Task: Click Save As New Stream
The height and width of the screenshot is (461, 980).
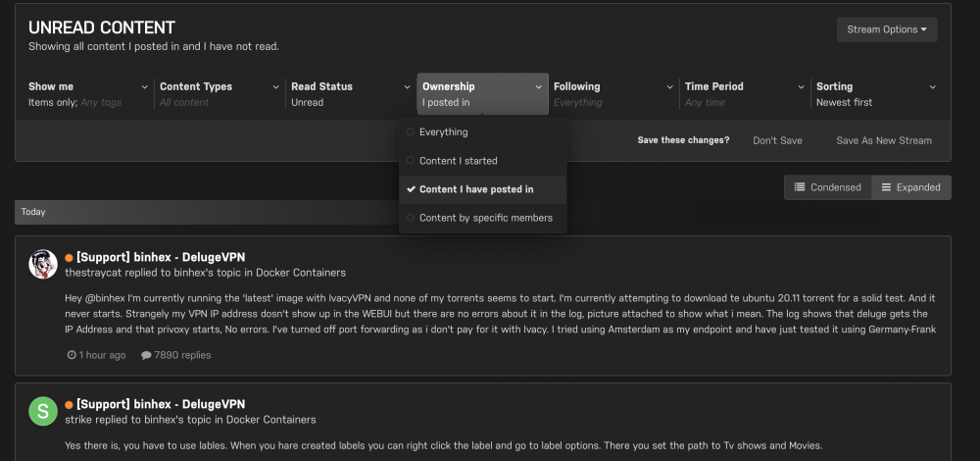Action: [884, 140]
